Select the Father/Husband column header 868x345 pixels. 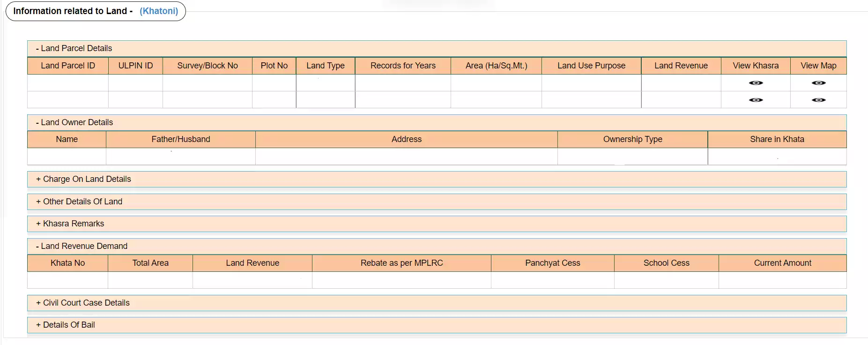pos(181,139)
